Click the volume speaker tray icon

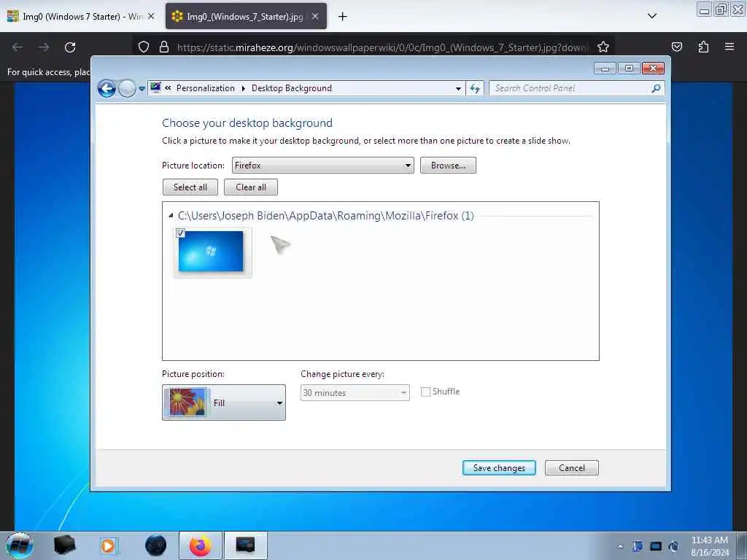(673, 546)
